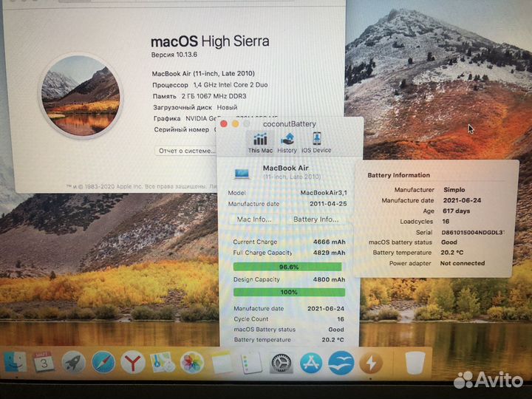The height and width of the screenshot is (399, 532).
Task: Minimize coconutBattery with yellow button
Action: (x=235, y=124)
